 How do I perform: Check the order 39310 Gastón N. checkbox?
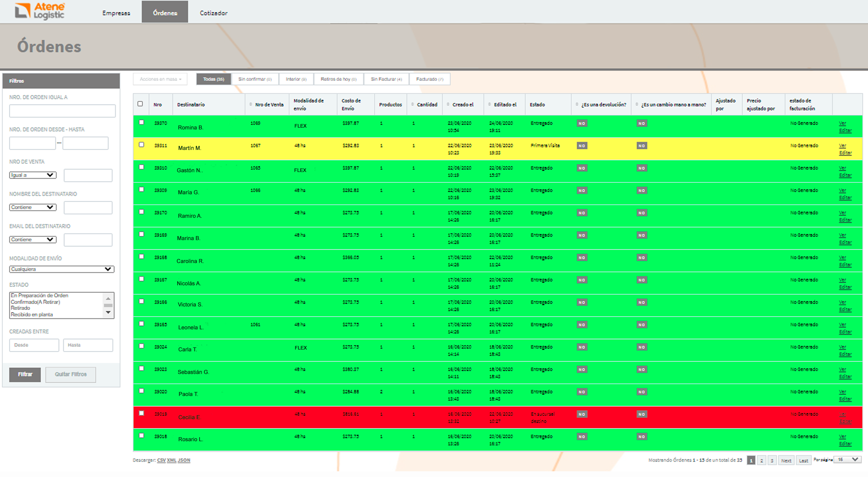coord(142,167)
